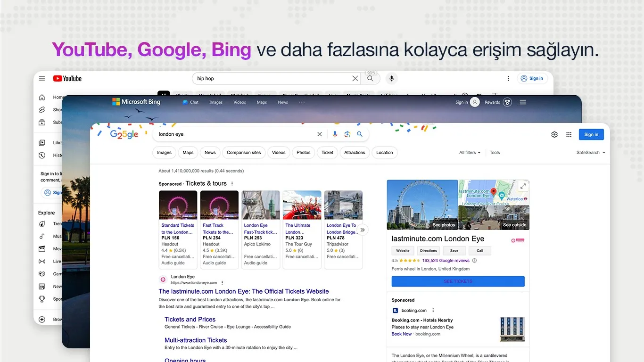Open Bing Rewards trophy icon

coord(507,102)
